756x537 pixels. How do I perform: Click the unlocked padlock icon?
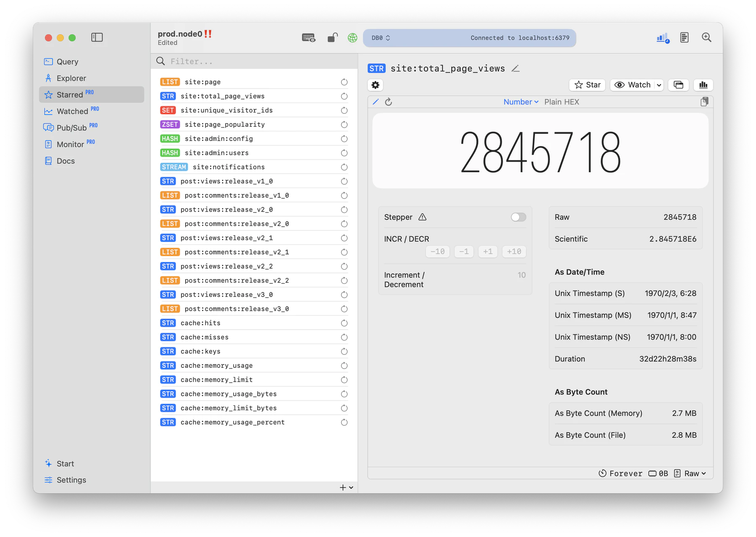(332, 37)
